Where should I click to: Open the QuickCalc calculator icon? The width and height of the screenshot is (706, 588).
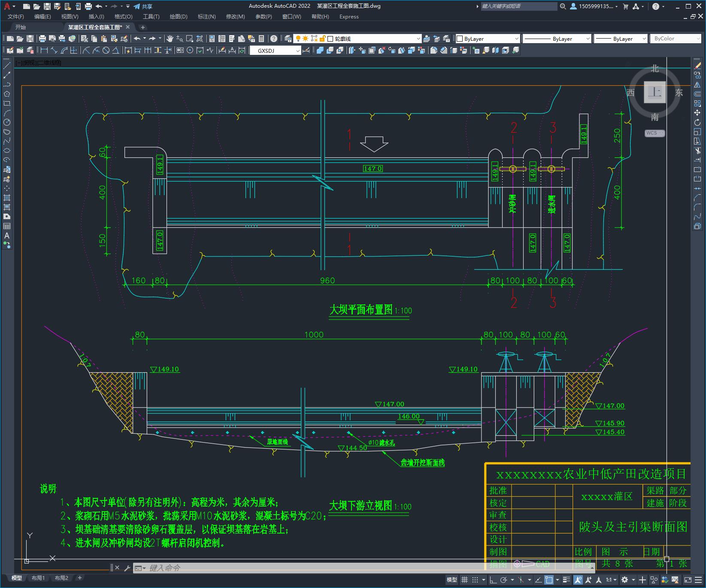pos(261,39)
